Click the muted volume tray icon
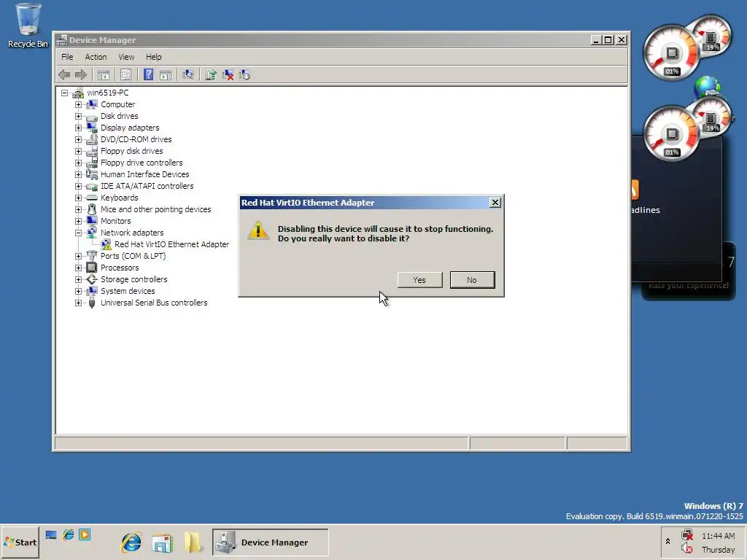The width and height of the screenshot is (747, 560). (687, 549)
